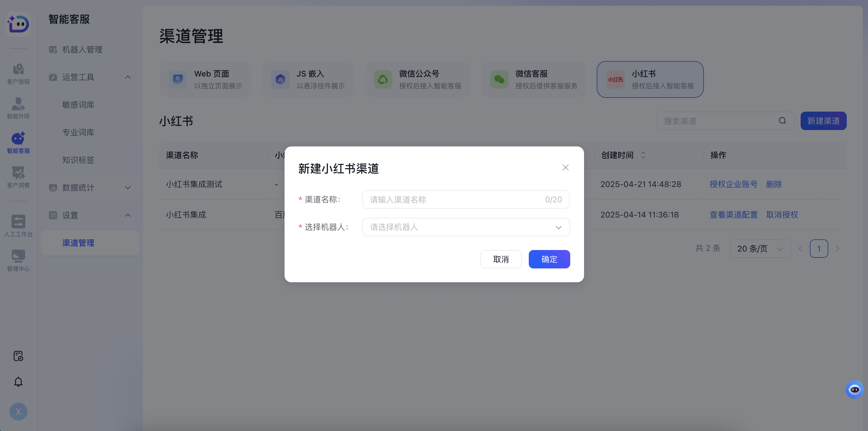This screenshot has width=868, height=431.
Task: Click the floating assistant icon at bottom right
Action: (x=855, y=389)
